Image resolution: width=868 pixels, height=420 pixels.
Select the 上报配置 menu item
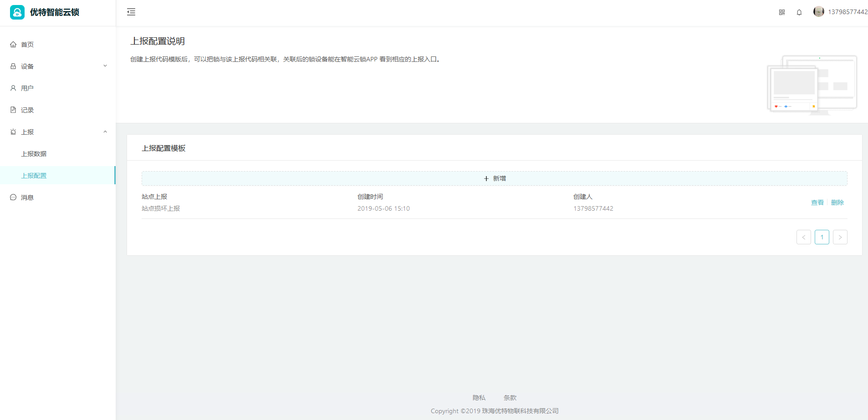tap(34, 176)
